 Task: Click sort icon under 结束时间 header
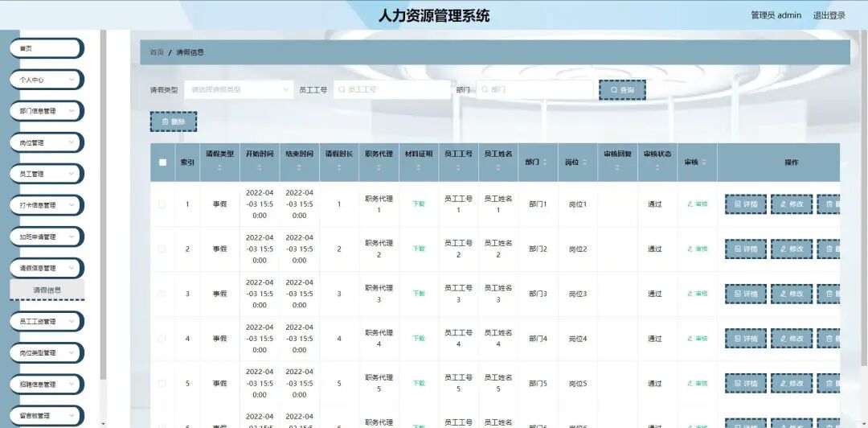300,167
